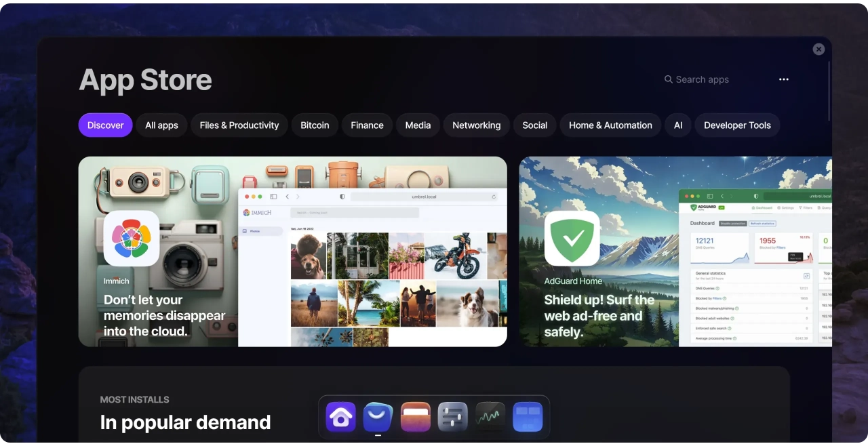This screenshot has height=446, width=868.
Task: Open Settings sliders icon in the dock
Action: coord(452,417)
